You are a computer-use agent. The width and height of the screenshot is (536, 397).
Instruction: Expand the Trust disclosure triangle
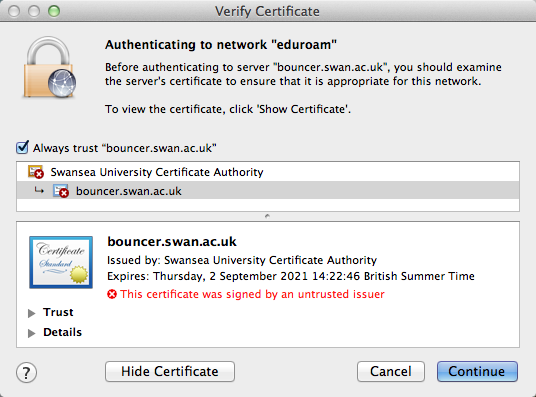31,313
